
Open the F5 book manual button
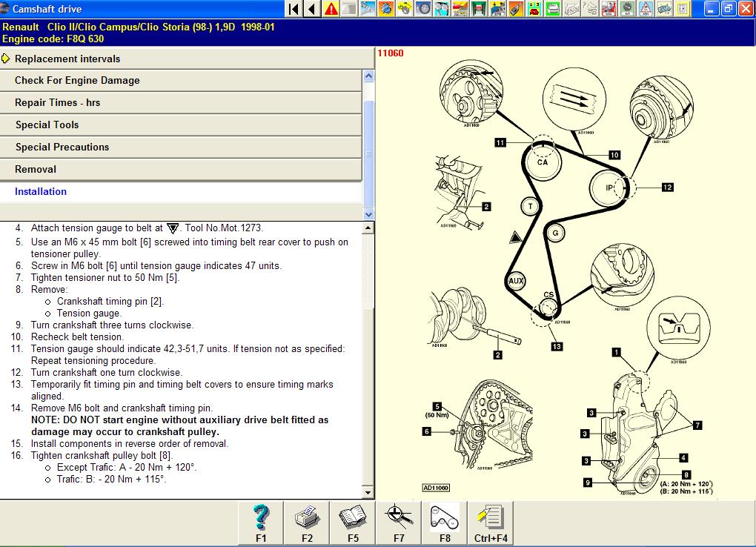[x=353, y=523]
